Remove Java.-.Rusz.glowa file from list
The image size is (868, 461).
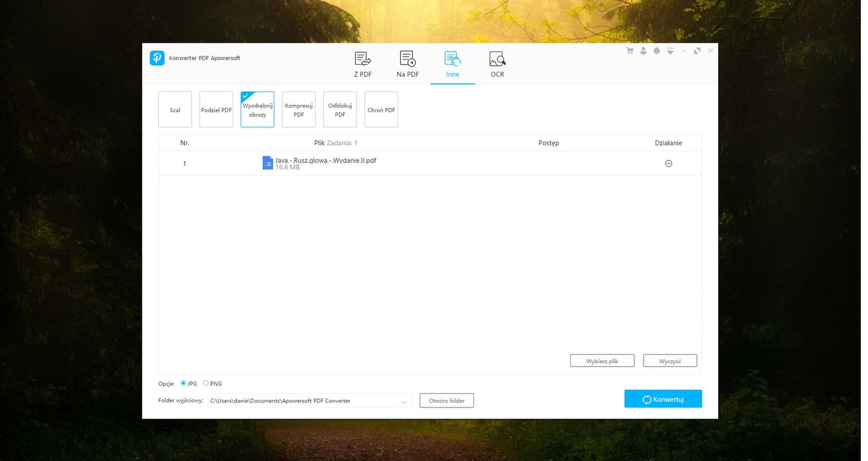(669, 164)
